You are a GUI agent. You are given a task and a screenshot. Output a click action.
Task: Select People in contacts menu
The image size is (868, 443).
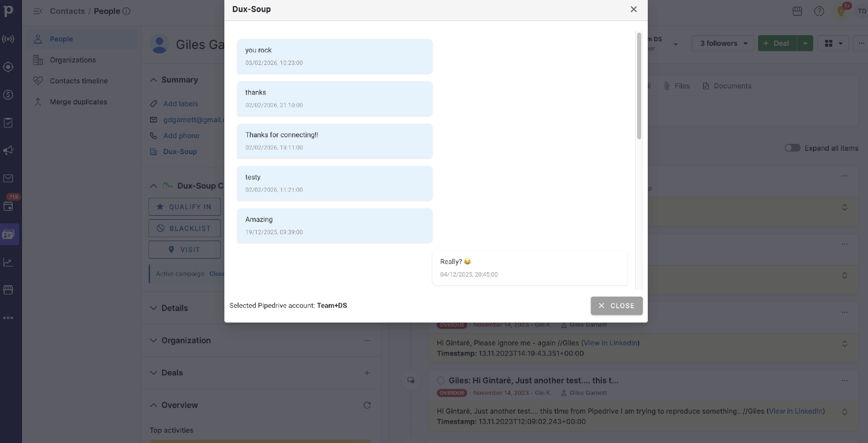(82, 39)
